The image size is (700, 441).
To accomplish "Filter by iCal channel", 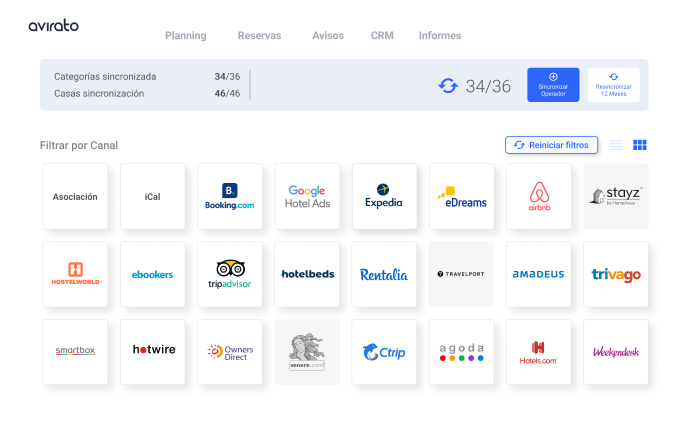I will coord(153,196).
